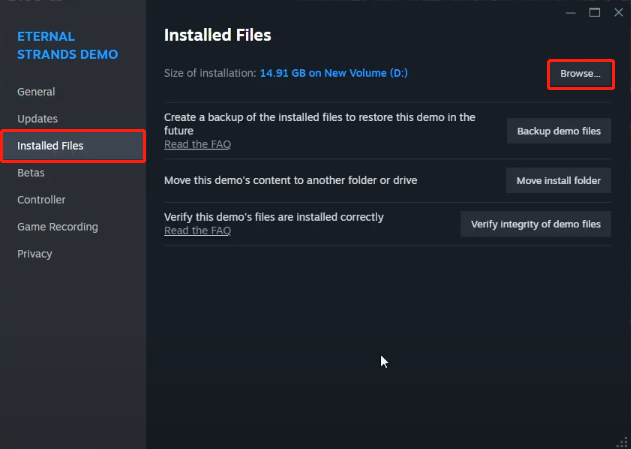631x449 pixels.
Task: Click Backup demo files button
Action: click(x=559, y=131)
